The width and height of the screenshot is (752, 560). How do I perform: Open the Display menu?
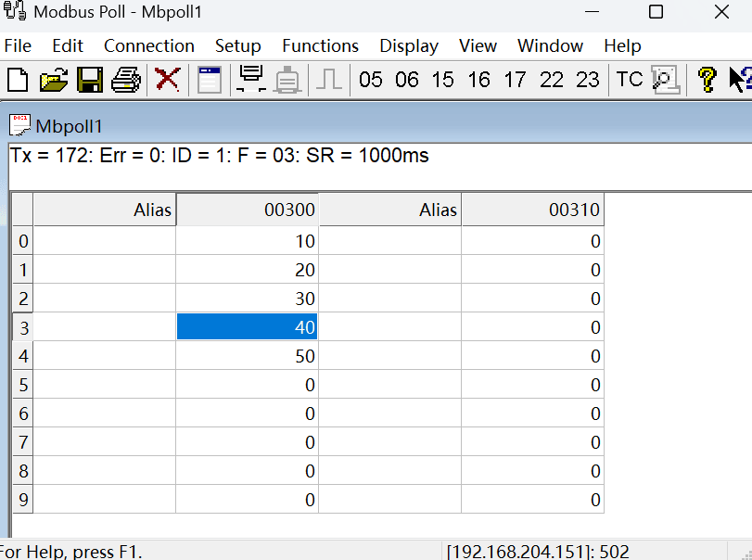tap(409, 46)
